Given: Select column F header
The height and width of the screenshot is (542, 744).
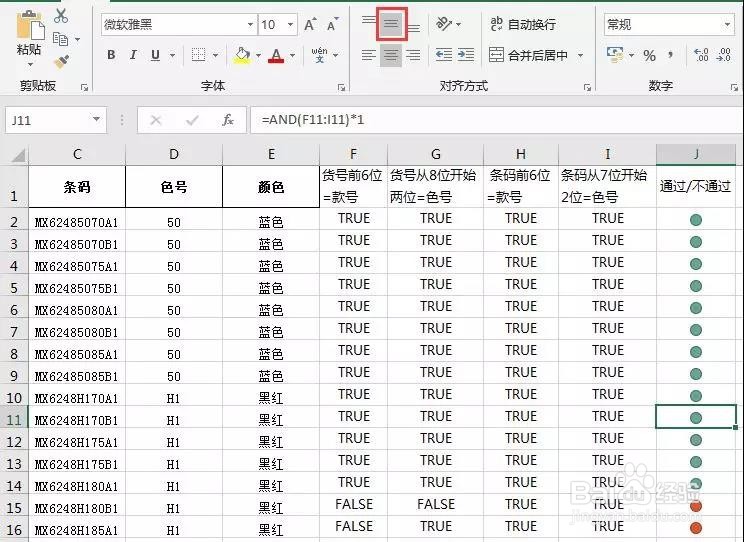Looking at the screenshot, I should point(353,154).
